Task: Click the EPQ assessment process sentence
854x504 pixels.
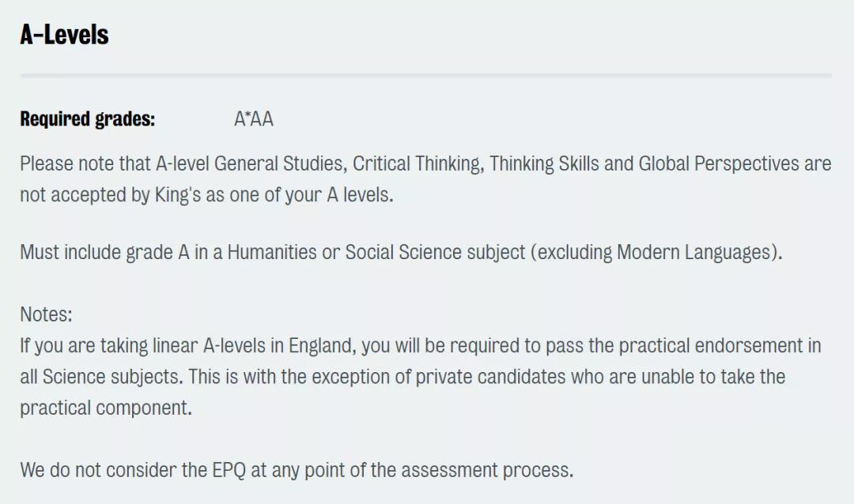Action: pyautogui.click(x=297, y=470)
